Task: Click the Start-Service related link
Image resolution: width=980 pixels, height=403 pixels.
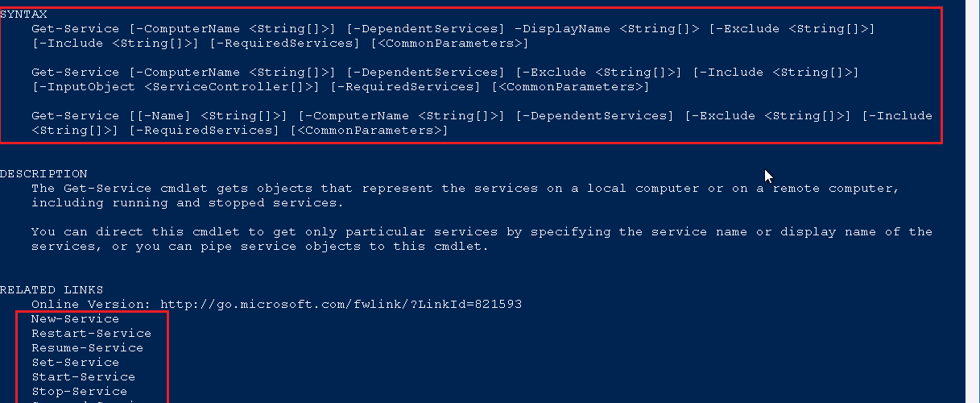Action: tap(83, 377)
